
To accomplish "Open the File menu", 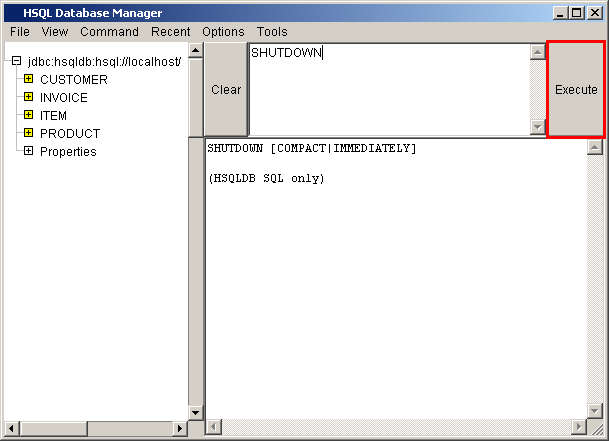I will (19, 32).
